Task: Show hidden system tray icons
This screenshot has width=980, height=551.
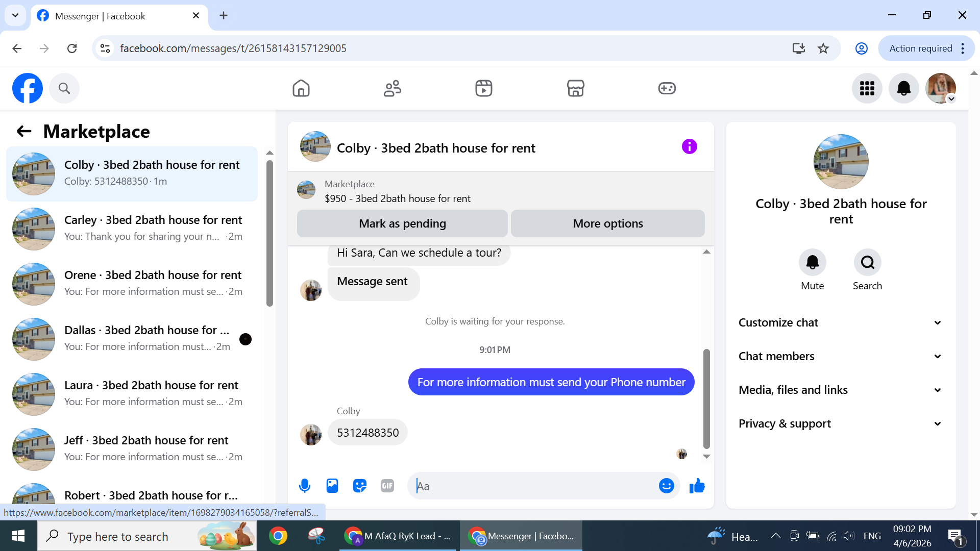Action: 776,536
